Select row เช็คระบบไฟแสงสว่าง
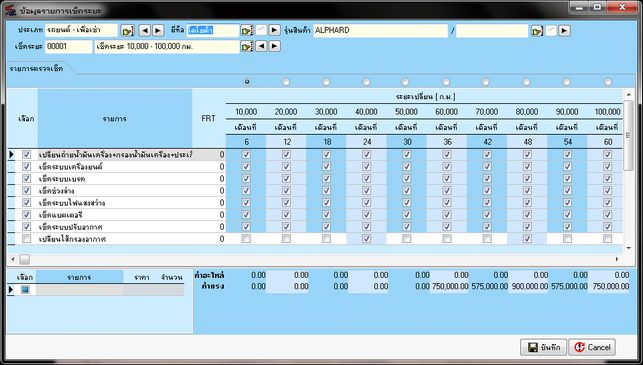643x365 pixels. 116,203
